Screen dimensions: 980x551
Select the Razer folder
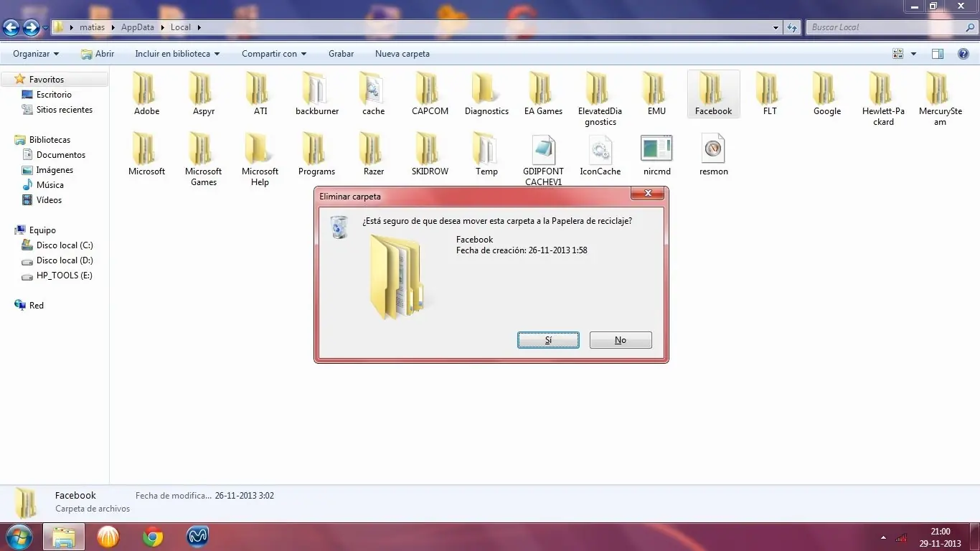point(373,154)
